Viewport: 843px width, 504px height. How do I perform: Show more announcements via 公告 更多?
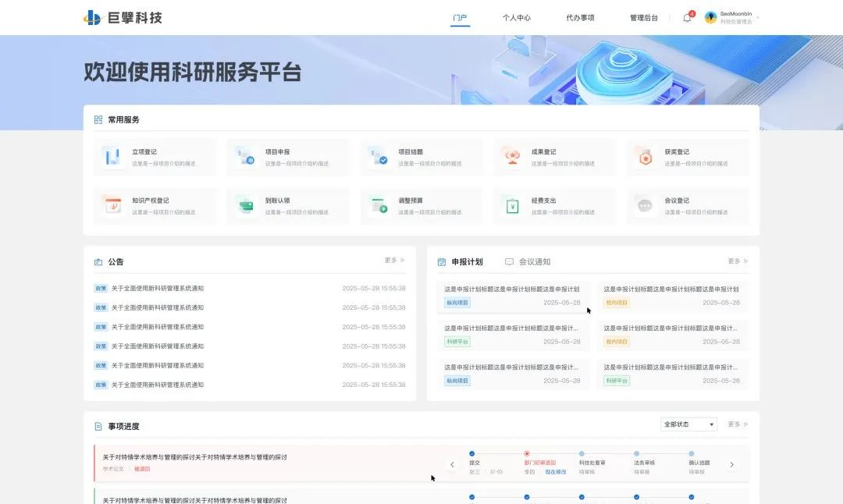click(394, 261)
